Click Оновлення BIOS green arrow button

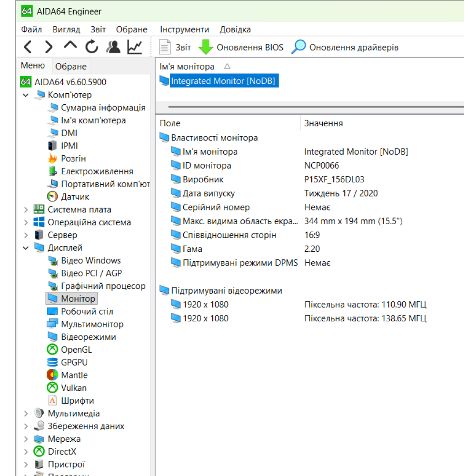click(241, 47)
